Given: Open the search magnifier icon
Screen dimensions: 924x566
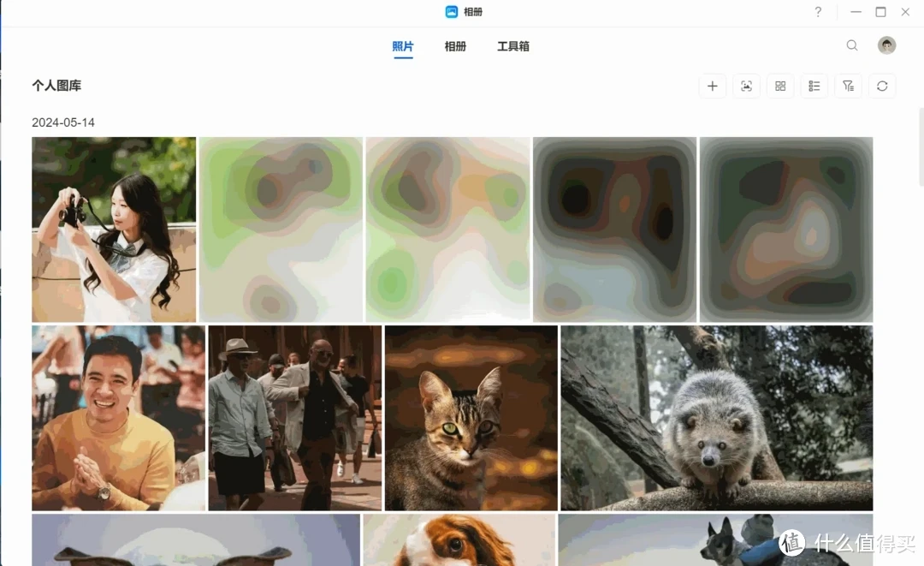Looking at the screenshot, I should point(852,45).
